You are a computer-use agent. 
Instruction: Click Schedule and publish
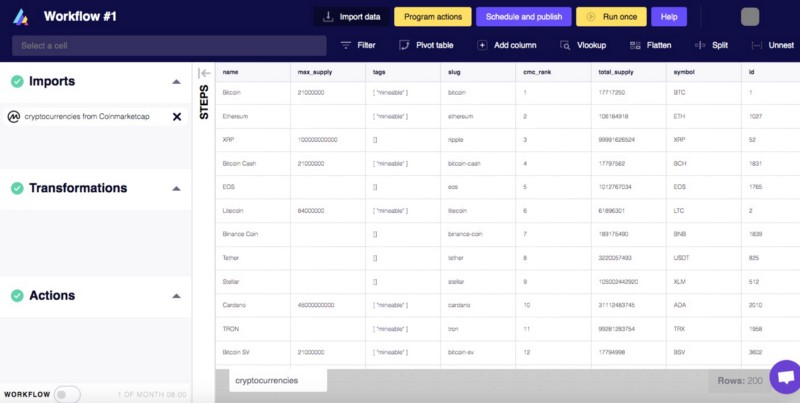tap(523, 17)
